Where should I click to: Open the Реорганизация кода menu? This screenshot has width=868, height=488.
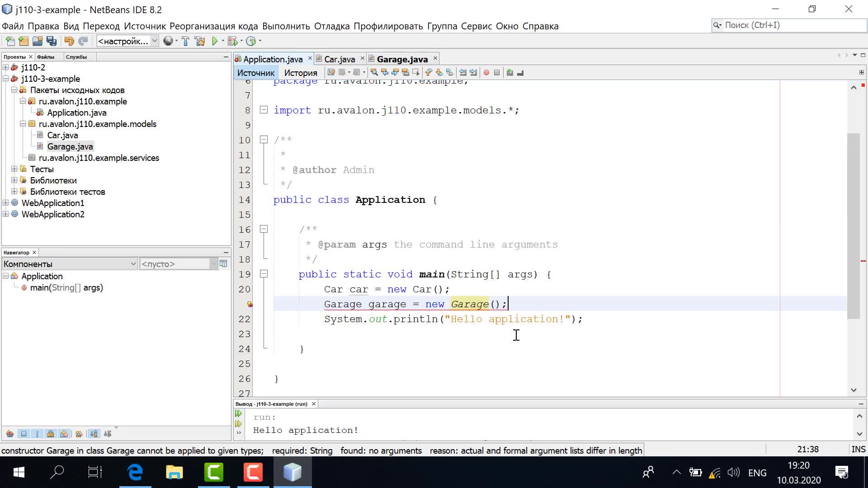(213, 26)
